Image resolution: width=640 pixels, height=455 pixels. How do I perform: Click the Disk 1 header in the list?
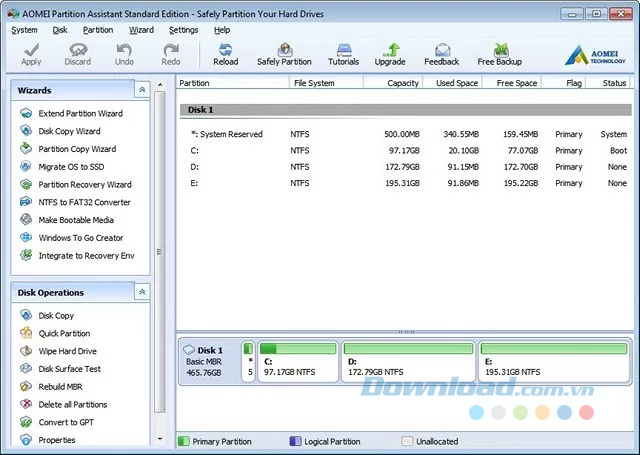tap(406, 110)
